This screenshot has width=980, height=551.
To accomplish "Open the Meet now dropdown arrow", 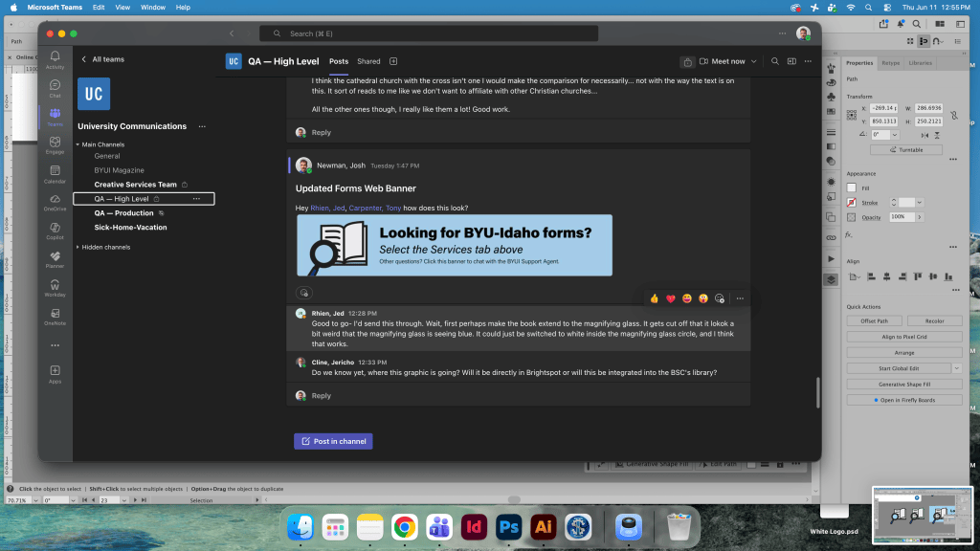I will click(754, 61).
